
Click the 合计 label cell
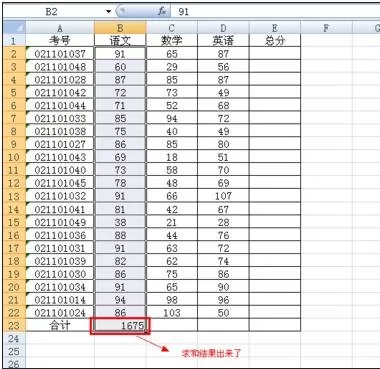point(60,325)
